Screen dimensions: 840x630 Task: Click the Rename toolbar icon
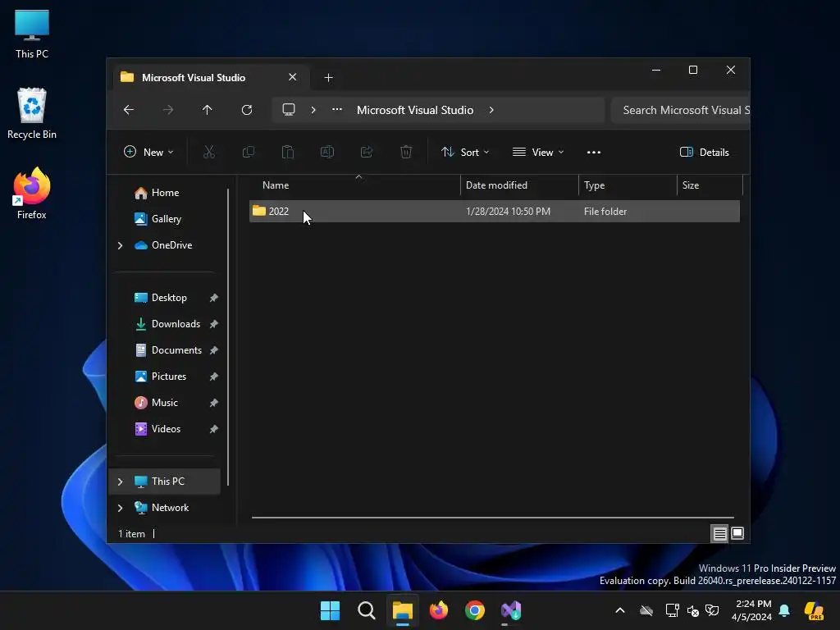(327, 152)
